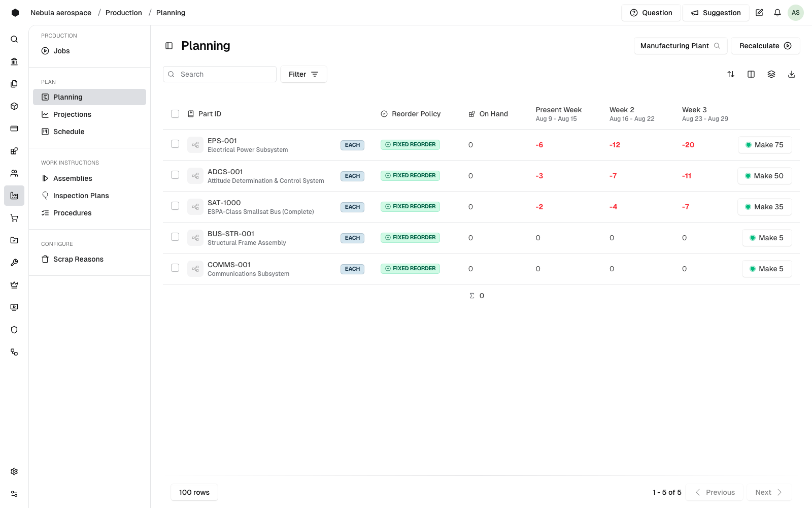Click Make 75 for EPS-001
Screen dimensions: 812x508
click(x=765, y=145)
